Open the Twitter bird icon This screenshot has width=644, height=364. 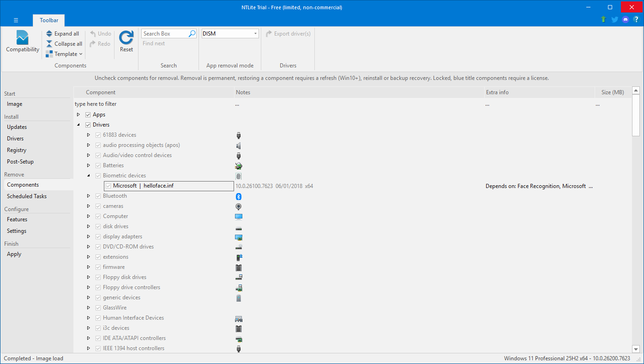pyautogui.click(x=614, y=19)
